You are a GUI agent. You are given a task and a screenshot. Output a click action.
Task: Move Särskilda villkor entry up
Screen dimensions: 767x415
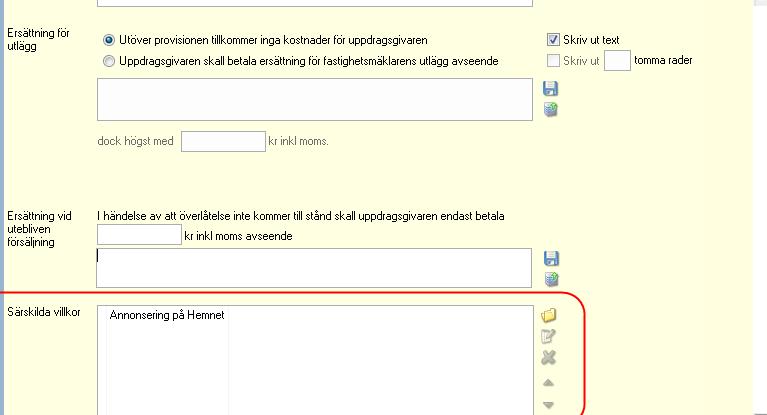[548, 383]
